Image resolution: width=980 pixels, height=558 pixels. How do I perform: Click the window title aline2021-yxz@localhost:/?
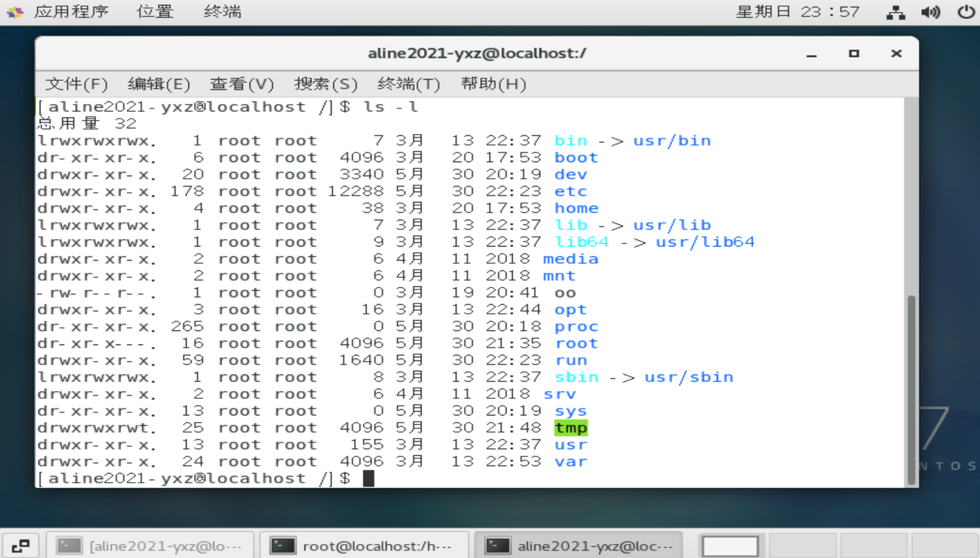[x=477, y=53]
